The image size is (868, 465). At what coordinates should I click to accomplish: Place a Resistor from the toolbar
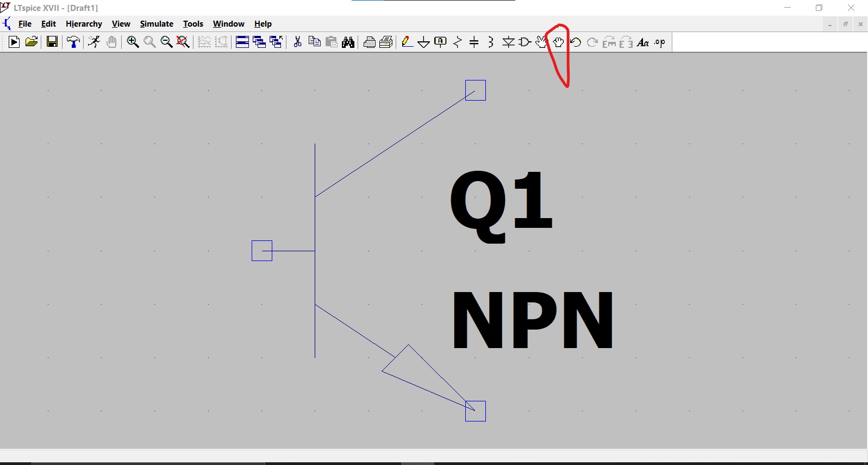pyautogui.click(x=458, y=42)
